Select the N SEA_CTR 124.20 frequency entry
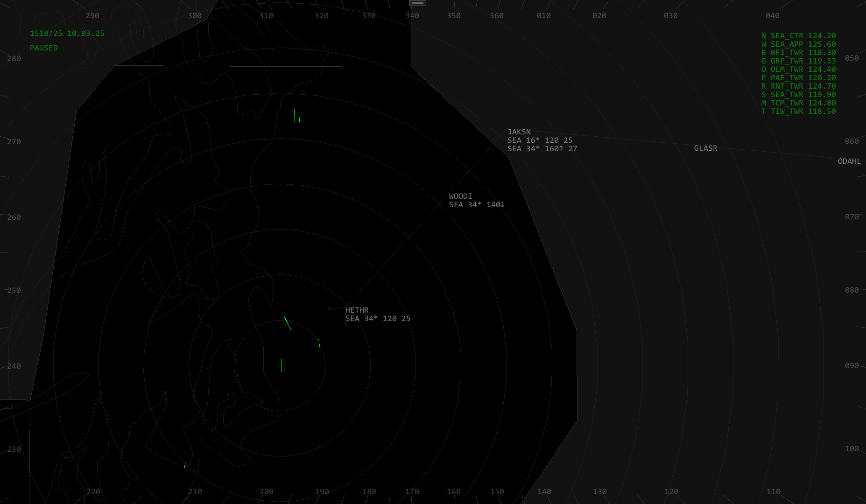The width and height of the screenshot is (866, 504). click(798, 36)
